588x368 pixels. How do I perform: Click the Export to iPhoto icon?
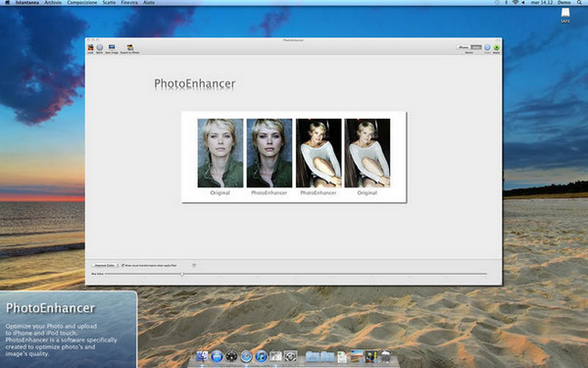point(130,47)
